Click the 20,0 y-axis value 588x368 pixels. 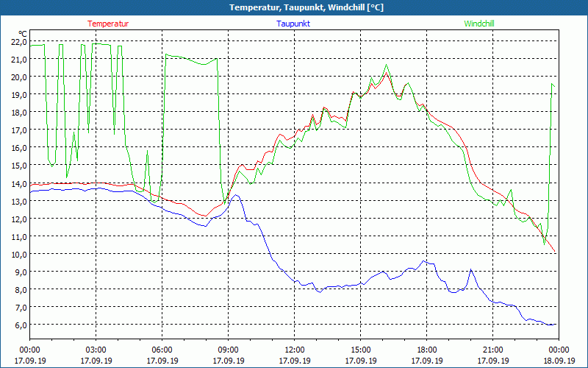pyautogui.click(x=19, y=77)
